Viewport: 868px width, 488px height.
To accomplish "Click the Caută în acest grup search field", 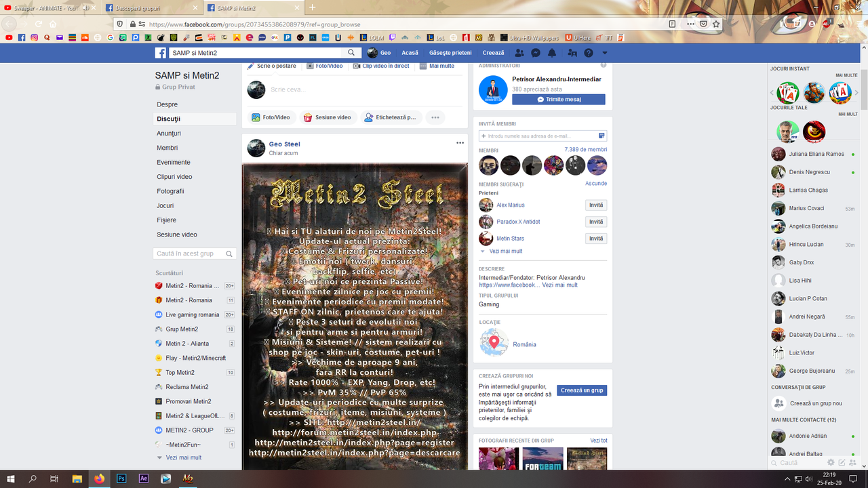I will pos(195,253).
